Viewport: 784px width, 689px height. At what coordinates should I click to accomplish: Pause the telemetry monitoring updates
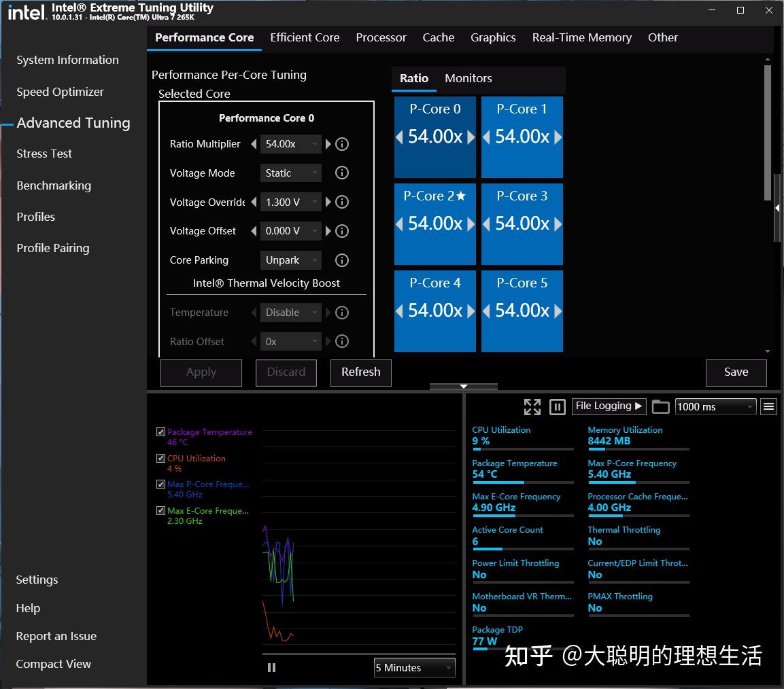pyautogui.click(x=557, y=406)
